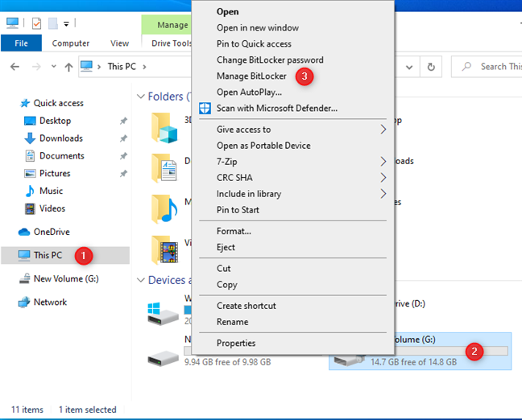522x420 pixels.
Task: Open the View ribbon tab
Action: point(119,43)
